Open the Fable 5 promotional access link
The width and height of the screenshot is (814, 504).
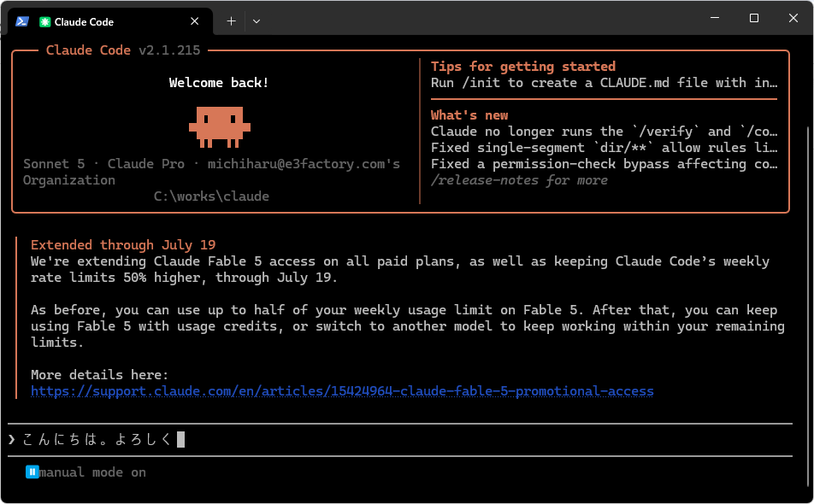pyautogui.click(x=342, y=391)
